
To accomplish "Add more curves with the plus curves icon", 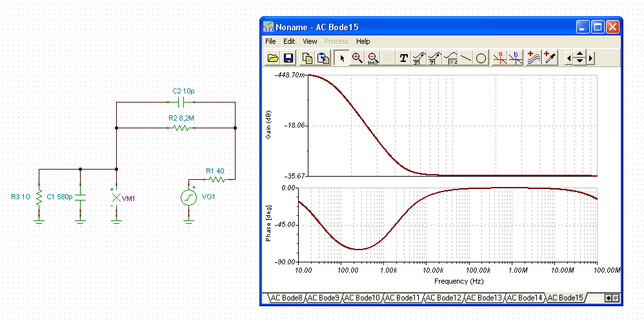I will pos(534,58).
